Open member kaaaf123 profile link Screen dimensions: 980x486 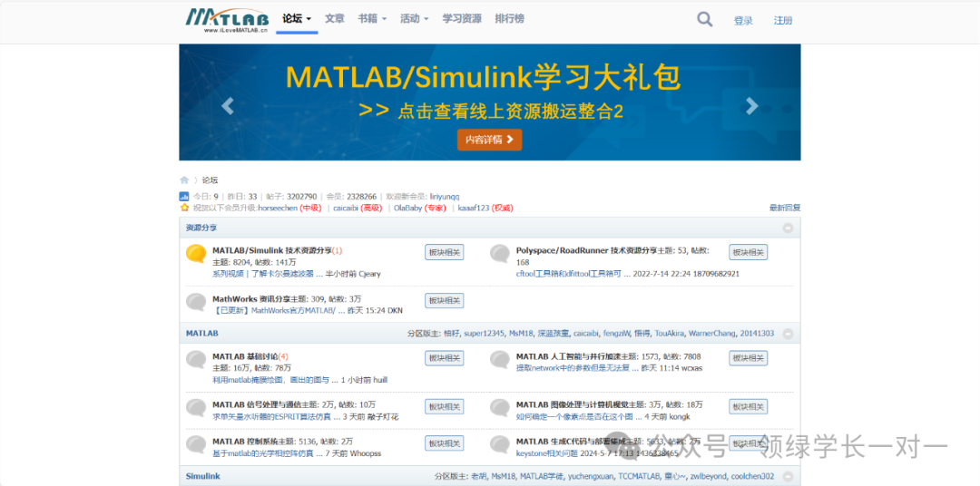tap(474, 208)
